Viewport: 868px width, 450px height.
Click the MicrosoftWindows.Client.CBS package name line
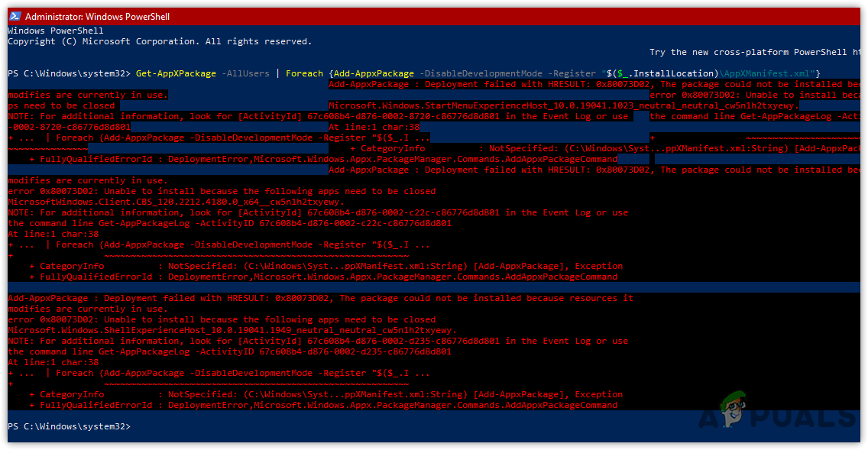[x=176, y=202]
